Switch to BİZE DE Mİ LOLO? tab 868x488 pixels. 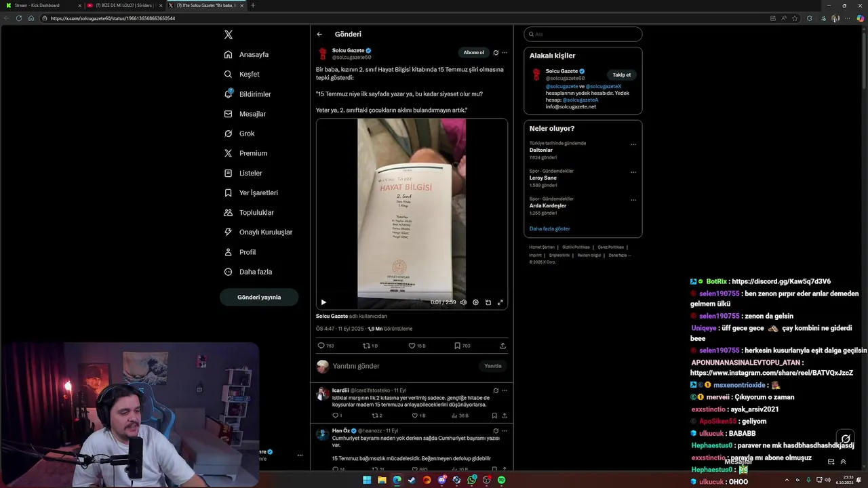coord(125,5)
